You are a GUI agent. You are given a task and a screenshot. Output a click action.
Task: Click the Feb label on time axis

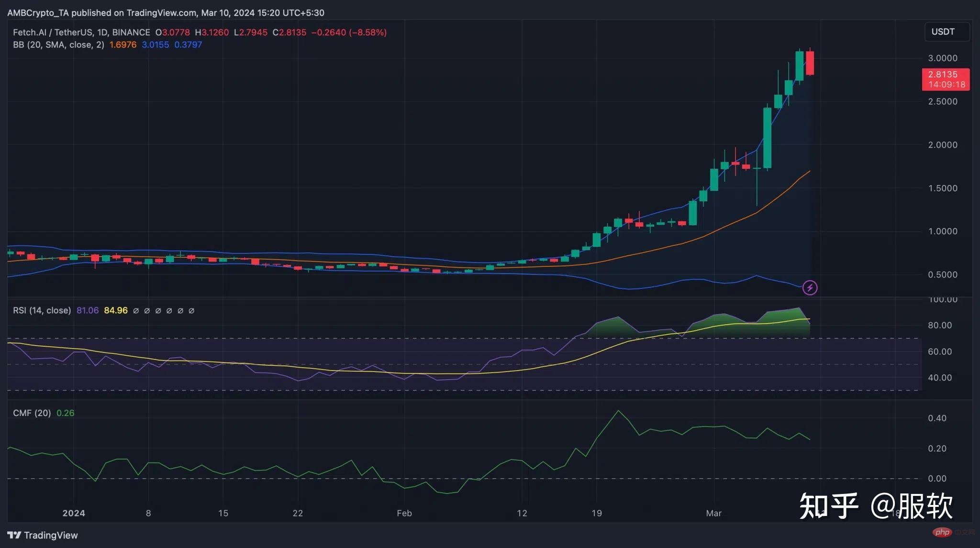coord(404,513)
